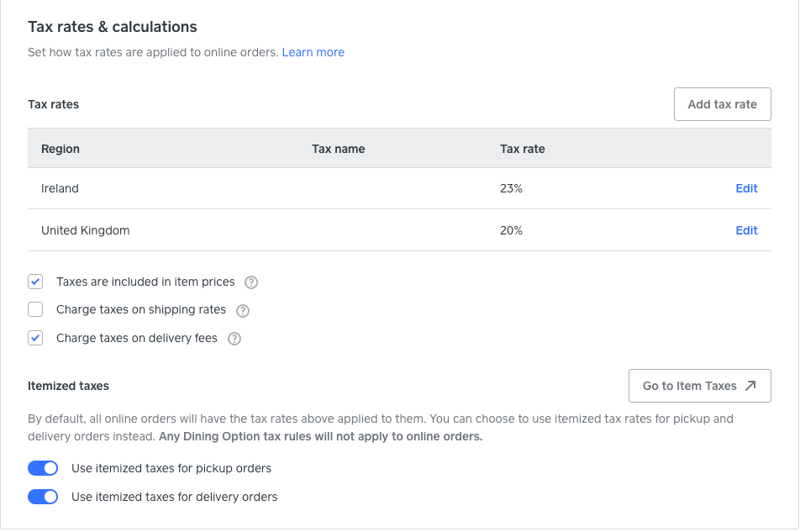Select the United Kingdom region cell
The image size is (800, 532).
85,230
